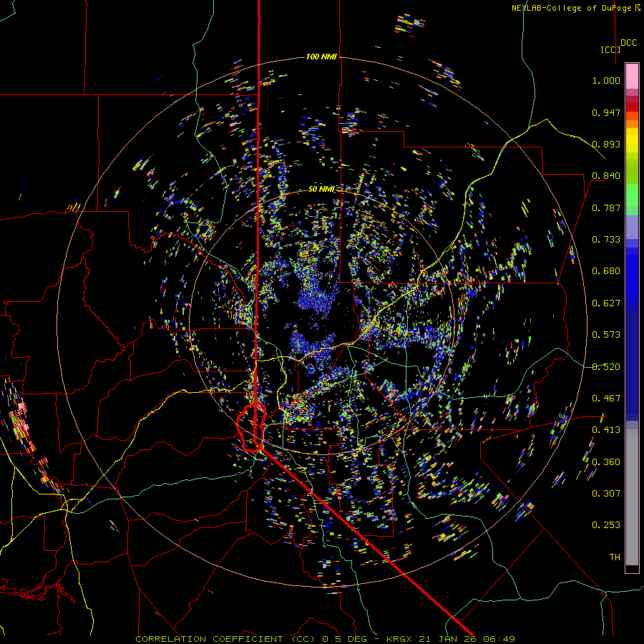This screenshot has height=644, width=644.
Task: Select the 0.627 legend value
Action: 606,303
